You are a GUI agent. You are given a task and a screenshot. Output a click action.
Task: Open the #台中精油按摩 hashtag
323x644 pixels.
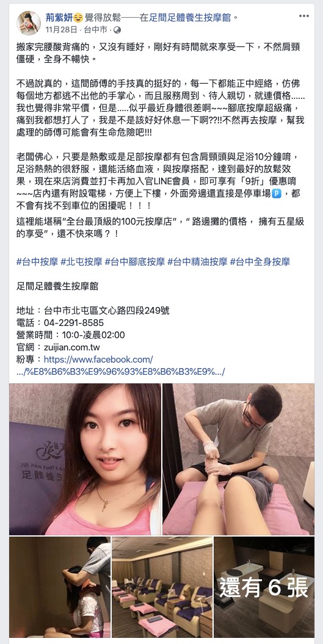[x=197, y=262]
